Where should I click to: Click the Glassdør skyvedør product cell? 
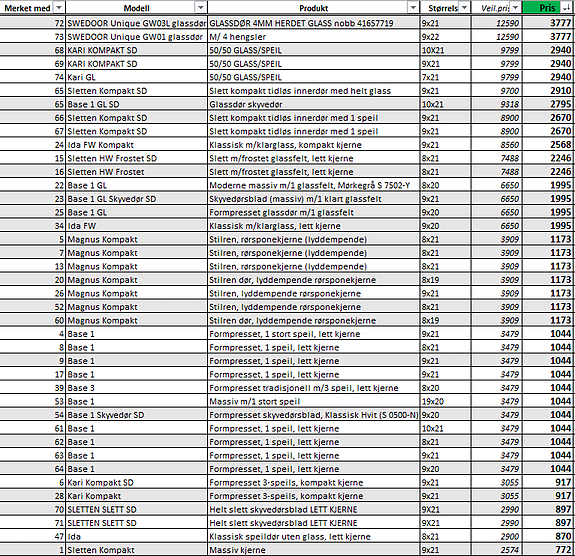click(x=314, y=105)
